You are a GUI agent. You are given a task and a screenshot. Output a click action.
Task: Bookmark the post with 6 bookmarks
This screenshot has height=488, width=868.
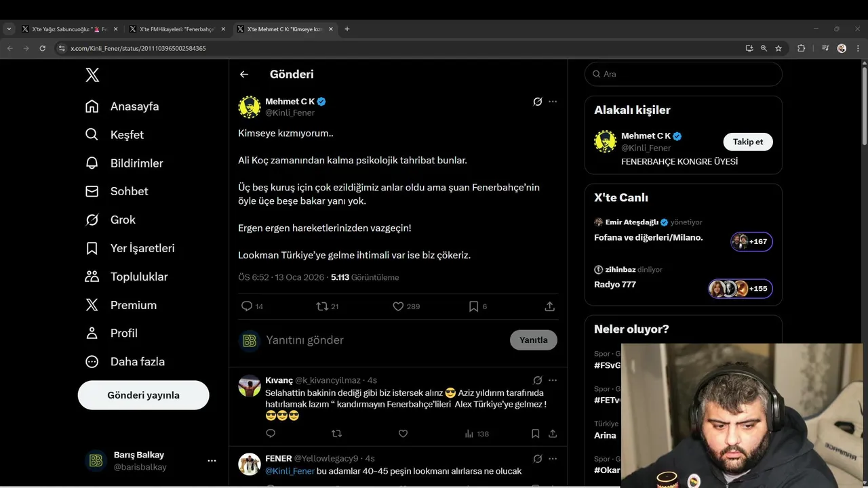point(478,306)
